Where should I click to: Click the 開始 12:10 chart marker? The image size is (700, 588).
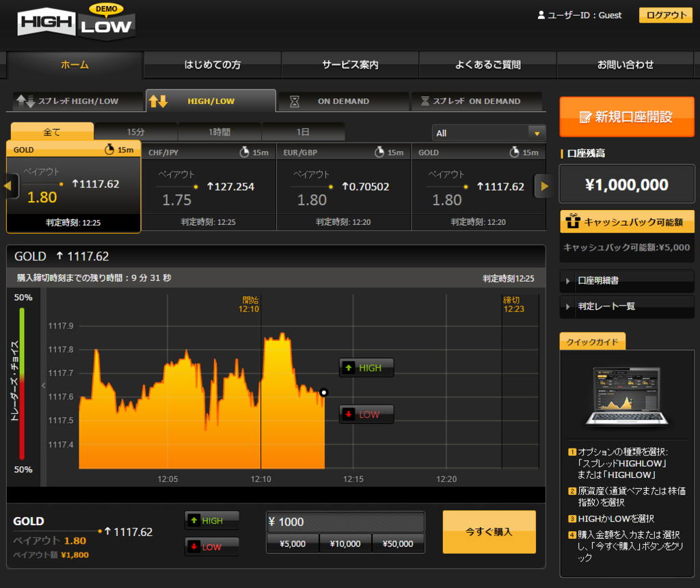pyautogui.click(x=249, y=304)
